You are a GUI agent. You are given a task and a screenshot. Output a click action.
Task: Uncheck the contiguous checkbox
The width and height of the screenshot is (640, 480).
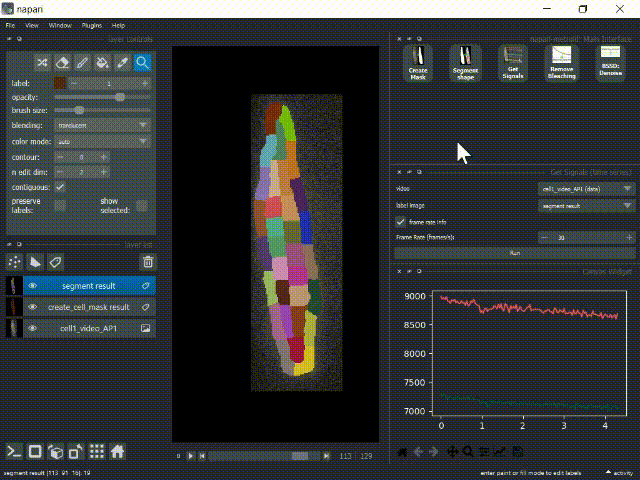[x=60, y=187]
